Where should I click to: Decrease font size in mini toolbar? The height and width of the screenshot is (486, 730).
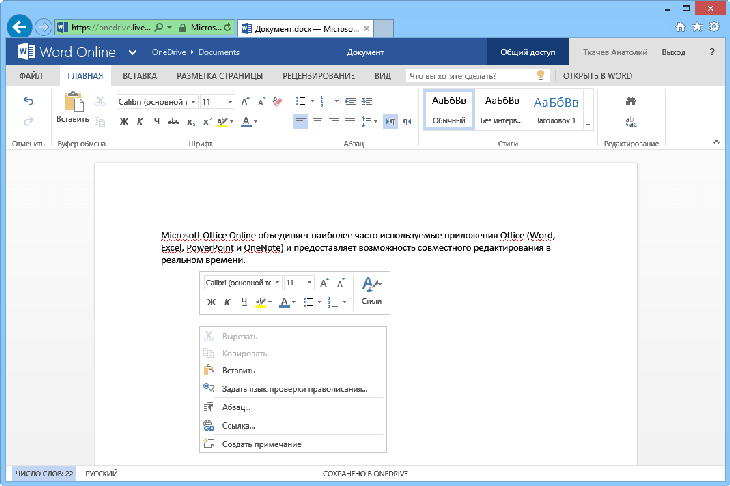341,283
